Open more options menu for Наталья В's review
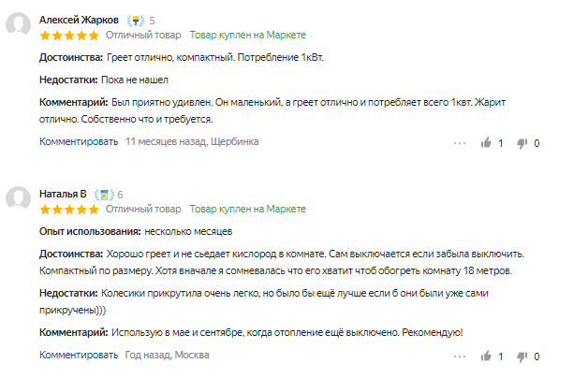588x378 pixels. tap(460, 356)
